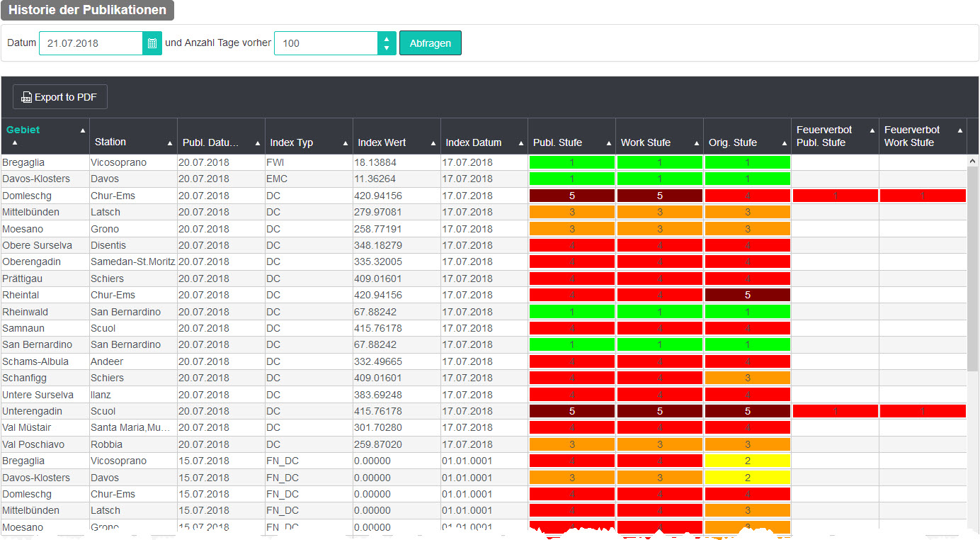Select Andeer station cell

tap(133, 361)
